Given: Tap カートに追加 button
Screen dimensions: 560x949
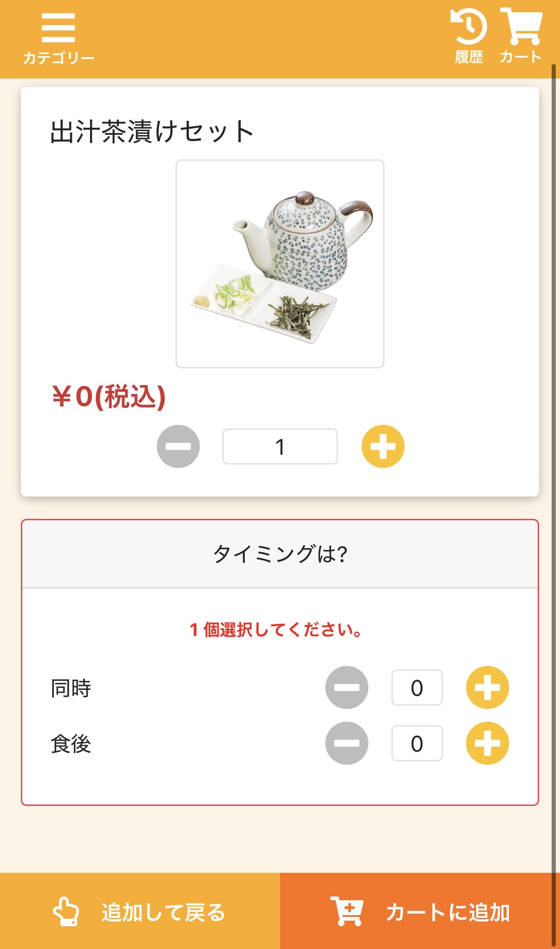Looking at the screenshot, I should pyautogui.click(x=420, y=911).
